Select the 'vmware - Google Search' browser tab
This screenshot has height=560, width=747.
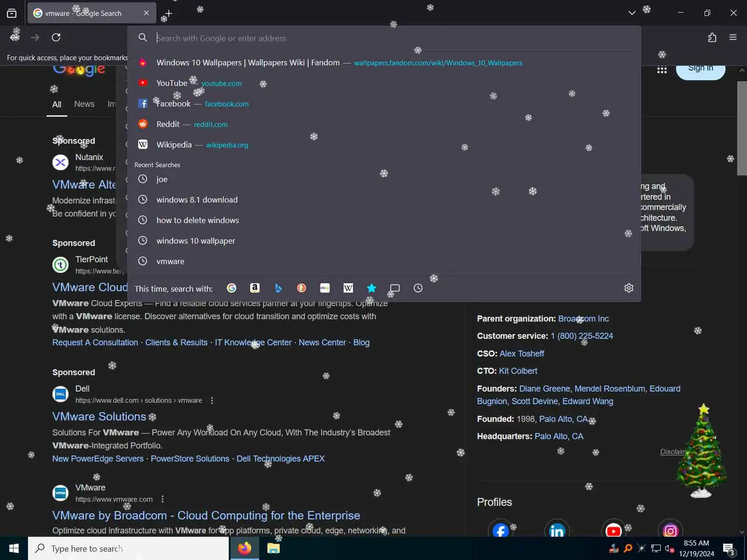92,13
